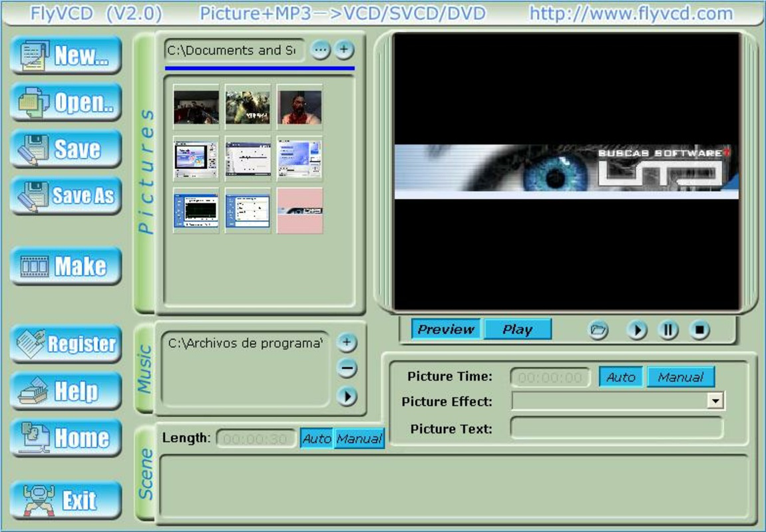
Task: Click the Music vertical tab label
Action: [x=144, y=368]
